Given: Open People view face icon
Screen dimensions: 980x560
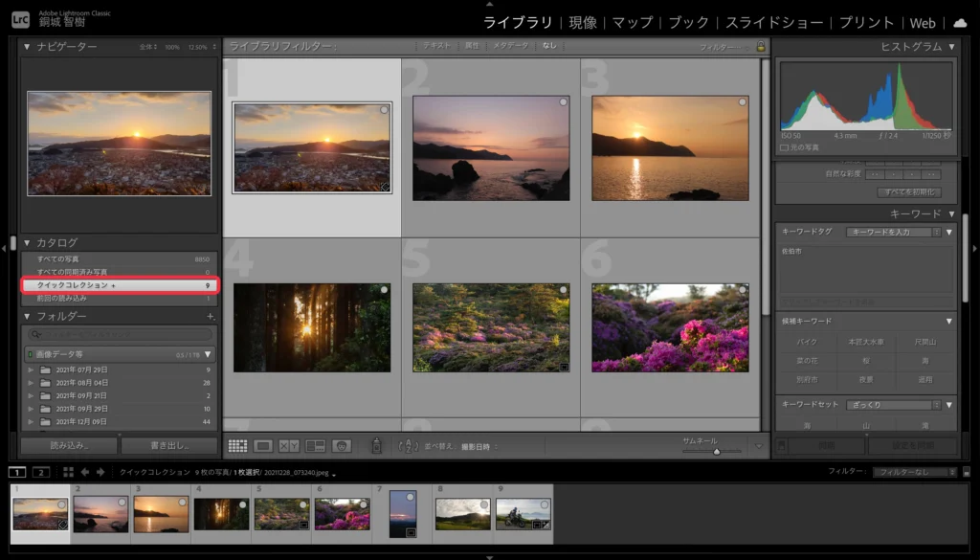Looking at the screenshot, I should pos(342,446).
